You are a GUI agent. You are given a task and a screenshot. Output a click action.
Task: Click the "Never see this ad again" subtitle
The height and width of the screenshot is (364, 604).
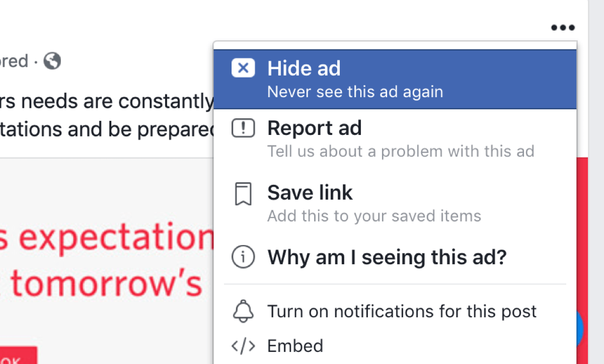pyautogui.click(x=355, y=92)
